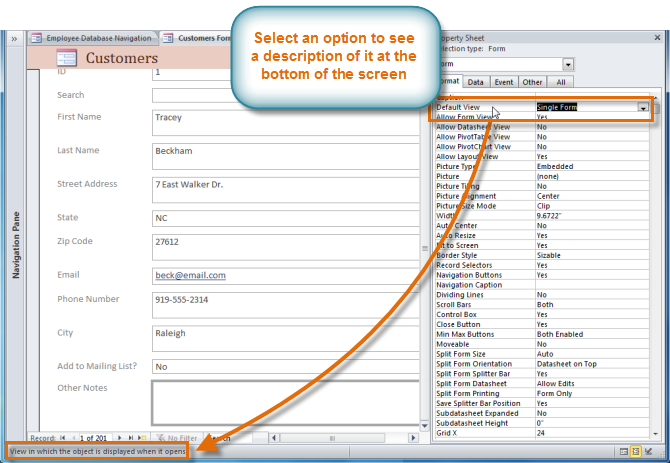The image size is (670, 463).
Task: Click the State field containing NC
Action: click(285, 218)
